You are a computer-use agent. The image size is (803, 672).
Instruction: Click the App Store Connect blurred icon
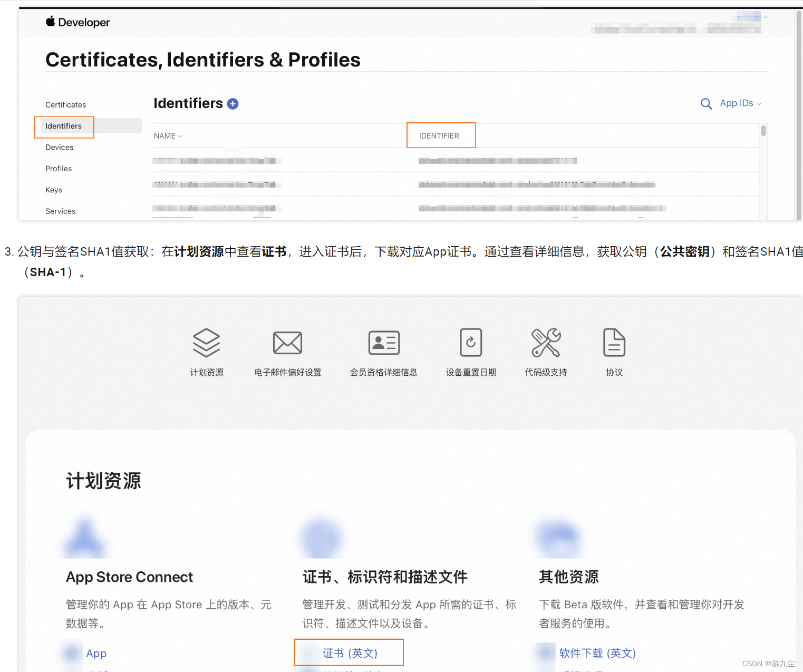[84, 539]
